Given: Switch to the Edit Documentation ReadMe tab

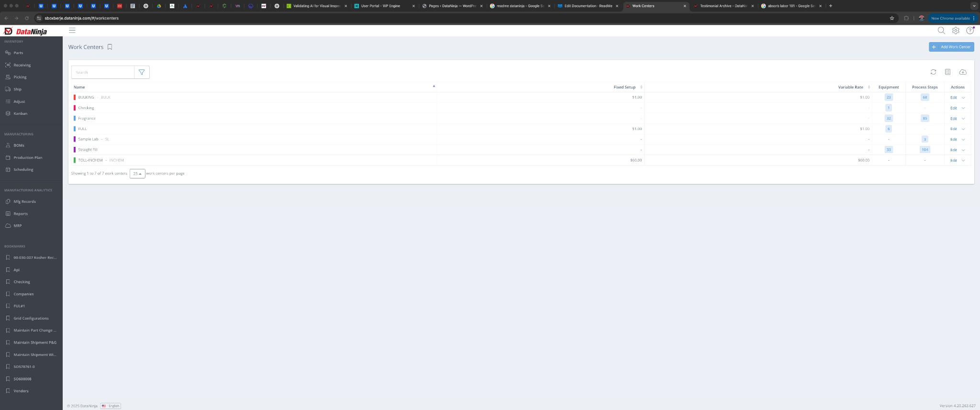Looking at the screenshot, I should [x=588, y=6].
